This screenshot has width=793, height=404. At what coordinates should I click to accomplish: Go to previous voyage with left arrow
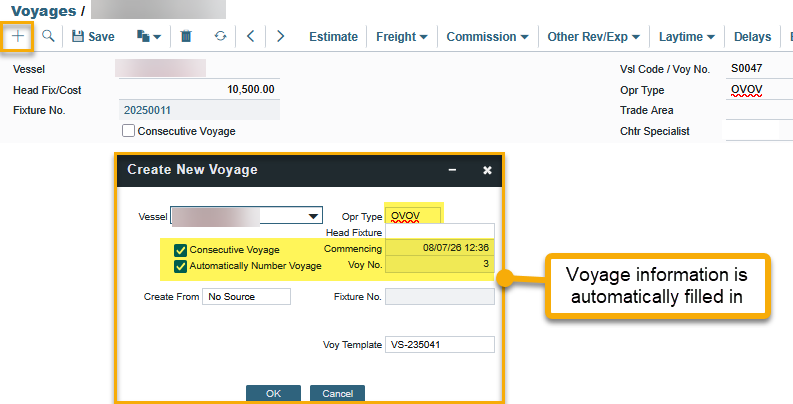251,36
